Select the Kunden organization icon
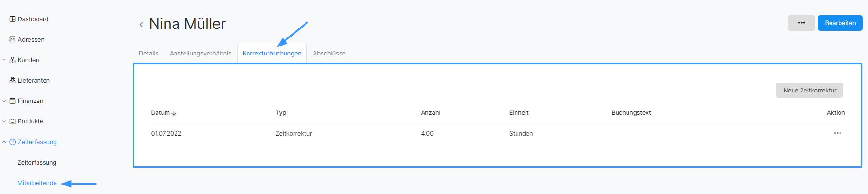The image size is (868, 194). click(x=12, y=60)
